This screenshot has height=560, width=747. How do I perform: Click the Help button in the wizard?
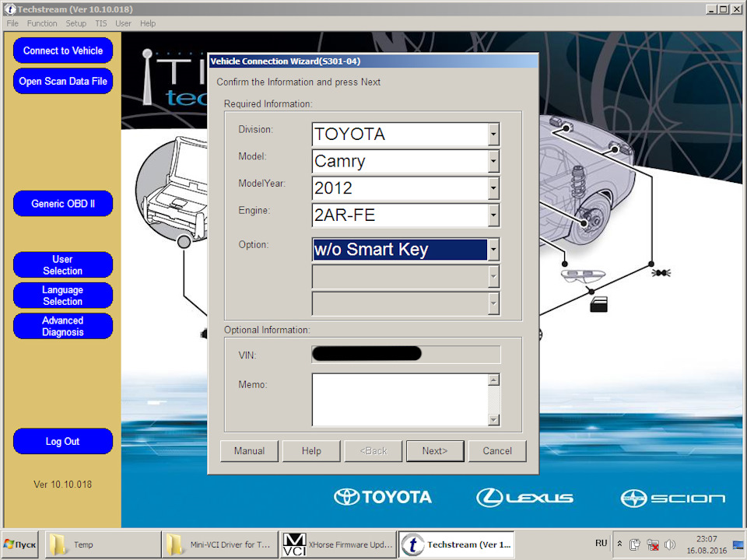point(311,451)
